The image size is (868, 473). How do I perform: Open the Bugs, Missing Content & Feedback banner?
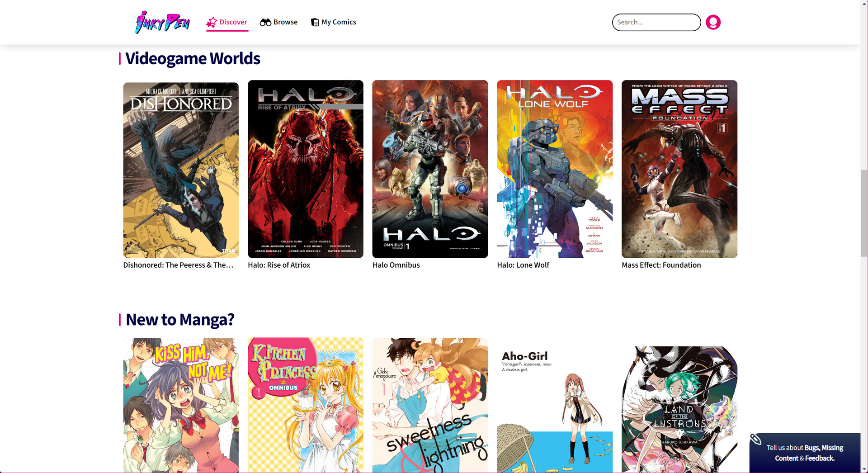click(x=805, y=453)
